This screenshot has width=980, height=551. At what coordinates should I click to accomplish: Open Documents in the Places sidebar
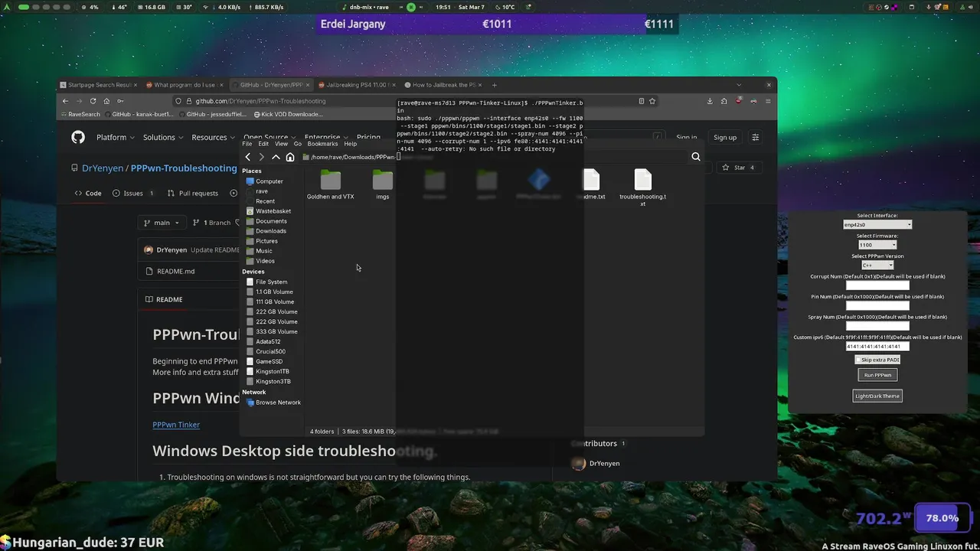(x=266, y=221)
